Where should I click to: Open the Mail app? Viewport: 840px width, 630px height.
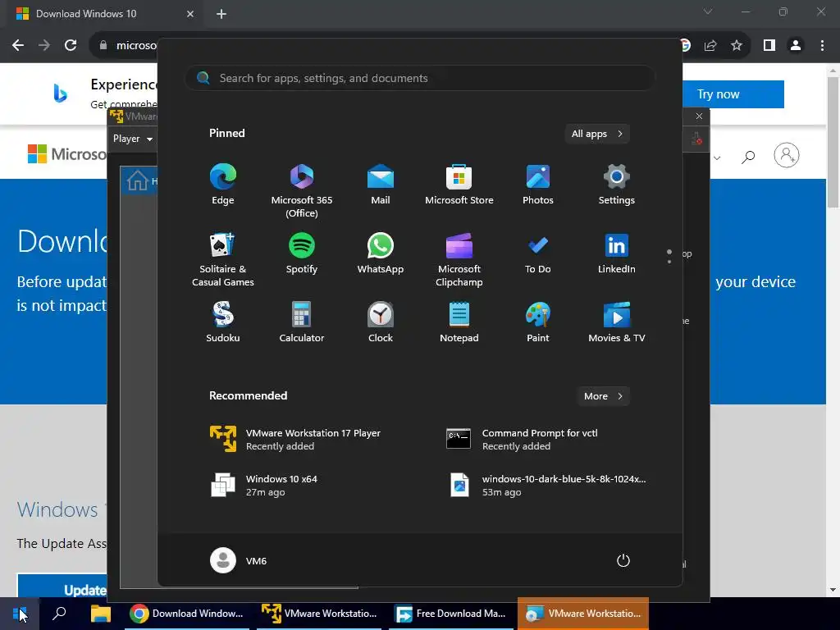point(381,185)
